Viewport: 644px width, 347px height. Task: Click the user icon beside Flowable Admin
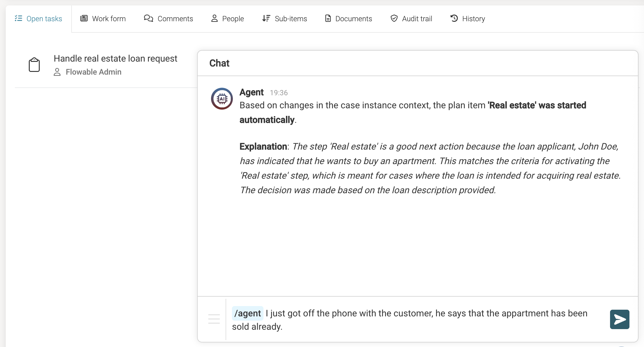(57, 72)
